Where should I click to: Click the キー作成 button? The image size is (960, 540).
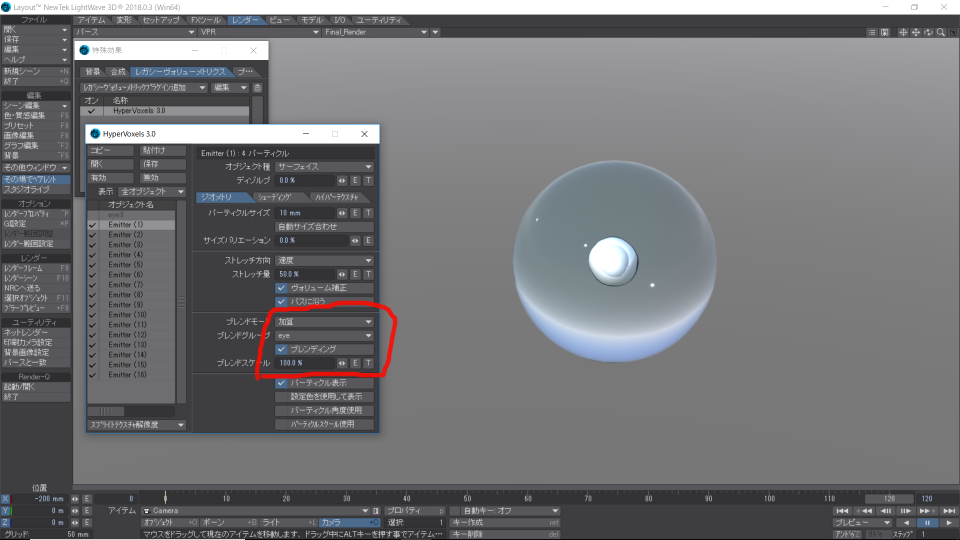(505, 523)
